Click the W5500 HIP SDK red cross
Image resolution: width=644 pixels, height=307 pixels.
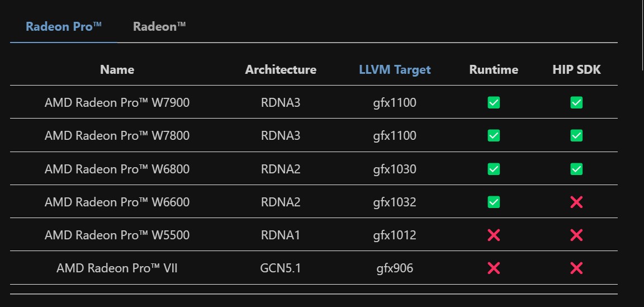(x=576, y=235)
